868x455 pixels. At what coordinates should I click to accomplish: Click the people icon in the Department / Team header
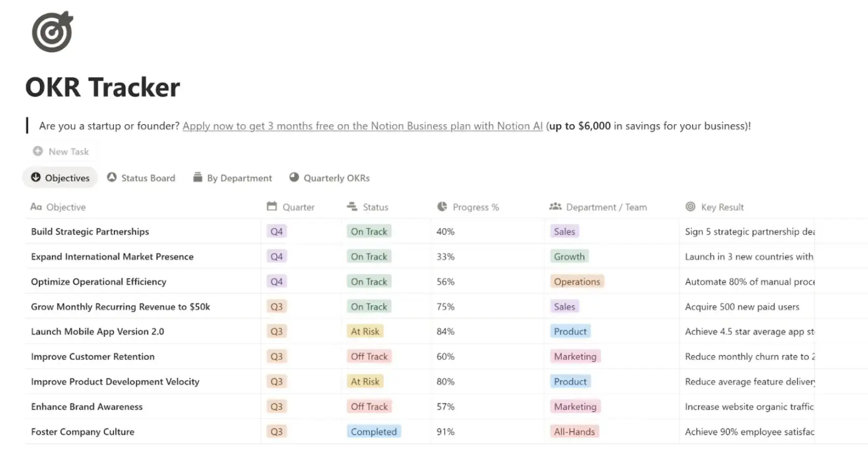coord(554,206)
